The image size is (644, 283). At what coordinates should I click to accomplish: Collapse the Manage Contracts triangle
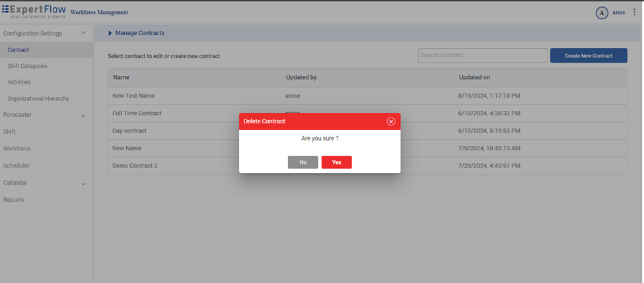(x=110, y=33)
